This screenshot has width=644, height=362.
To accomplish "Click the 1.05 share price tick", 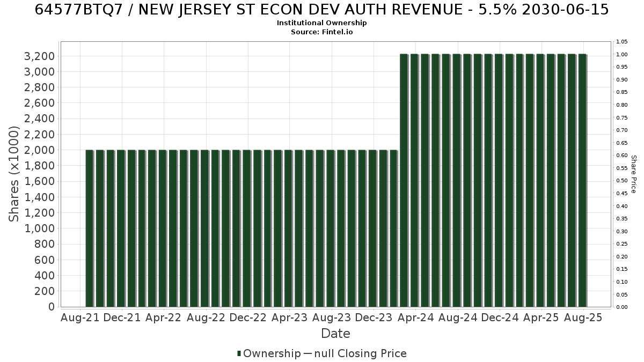I will pos(622,42).
